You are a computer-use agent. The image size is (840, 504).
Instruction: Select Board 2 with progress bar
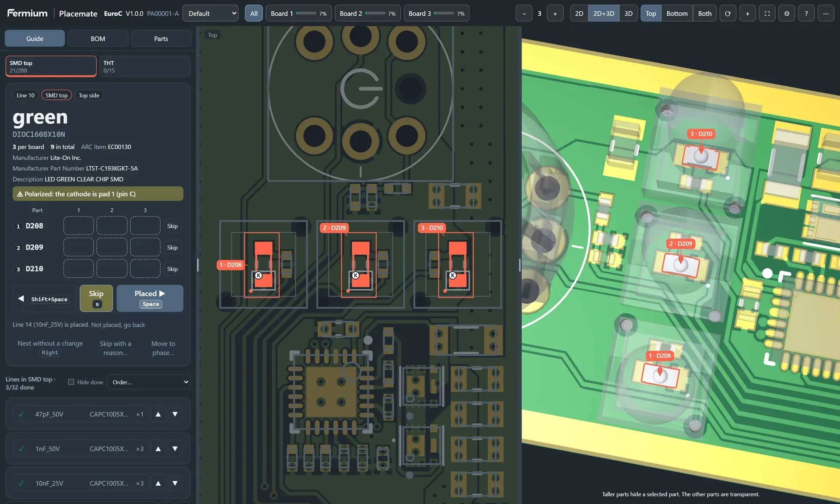[x=368, y=14]
